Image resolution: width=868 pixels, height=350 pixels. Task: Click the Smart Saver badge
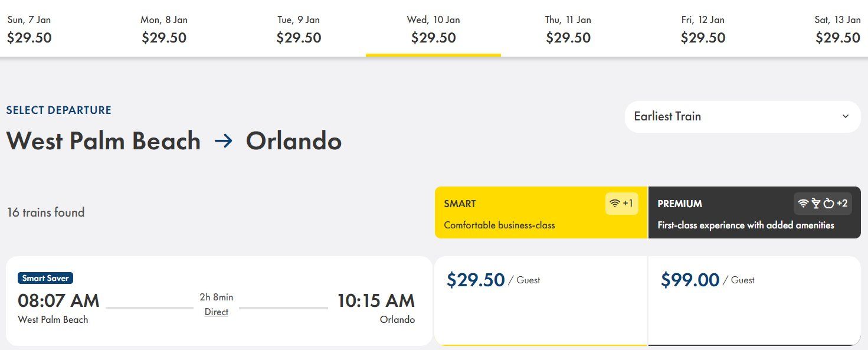click(45, 278)
